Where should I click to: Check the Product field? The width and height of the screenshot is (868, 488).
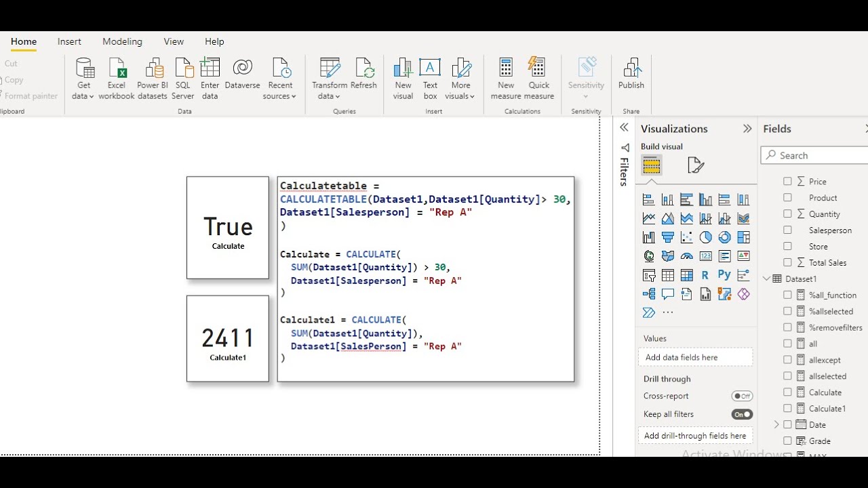point(787,198)
